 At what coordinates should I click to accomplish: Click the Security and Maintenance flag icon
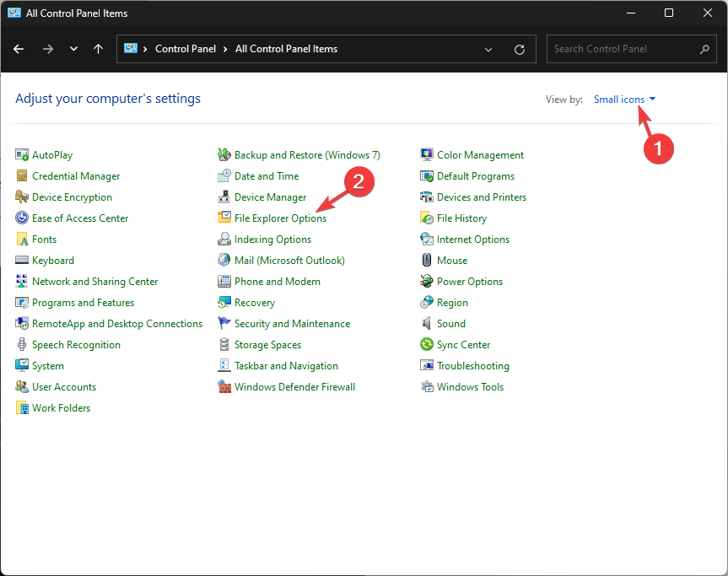[224, 324]
